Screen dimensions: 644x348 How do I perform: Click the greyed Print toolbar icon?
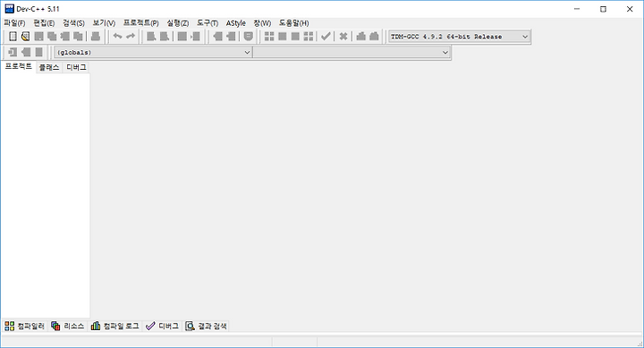click(x=96, y=37)
